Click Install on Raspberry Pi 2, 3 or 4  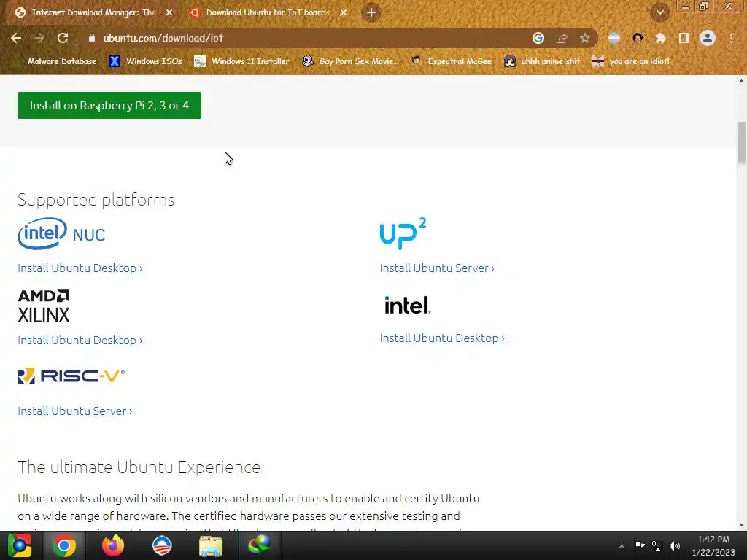coord(109,105)
